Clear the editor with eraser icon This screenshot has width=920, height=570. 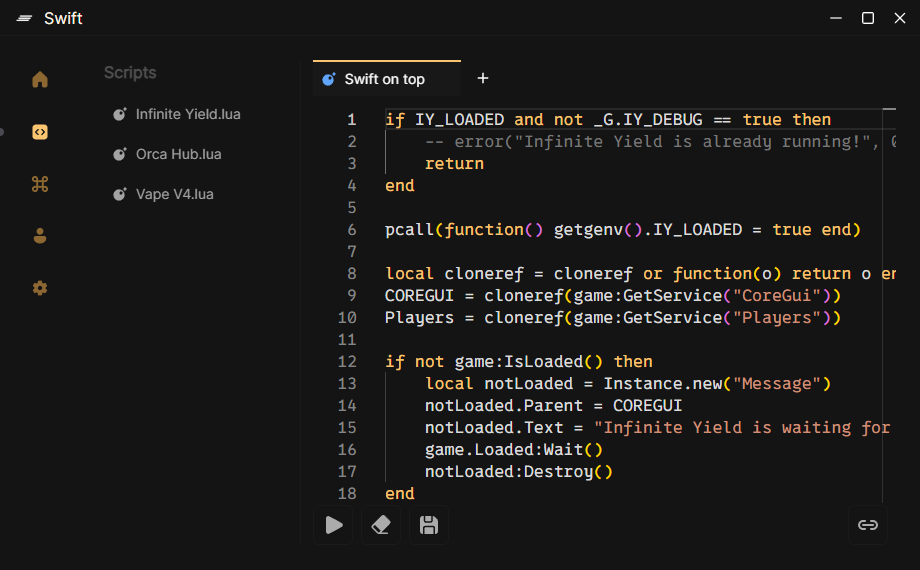click(x=381, y=525)
